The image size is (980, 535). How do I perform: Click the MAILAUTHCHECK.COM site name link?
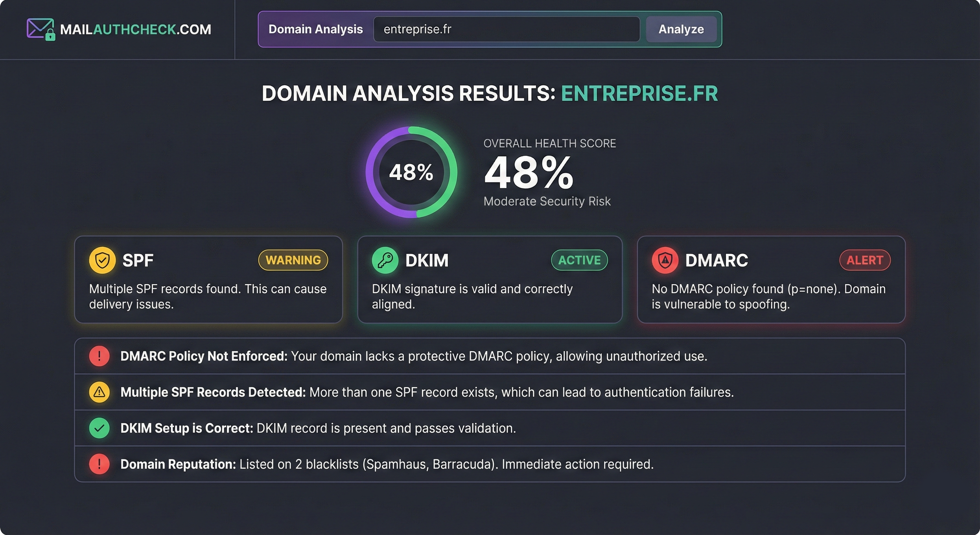click(135, 29)
